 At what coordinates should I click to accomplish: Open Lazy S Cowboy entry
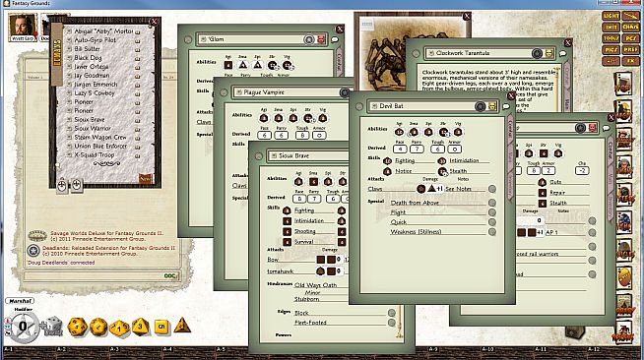[x=95, y=93]
